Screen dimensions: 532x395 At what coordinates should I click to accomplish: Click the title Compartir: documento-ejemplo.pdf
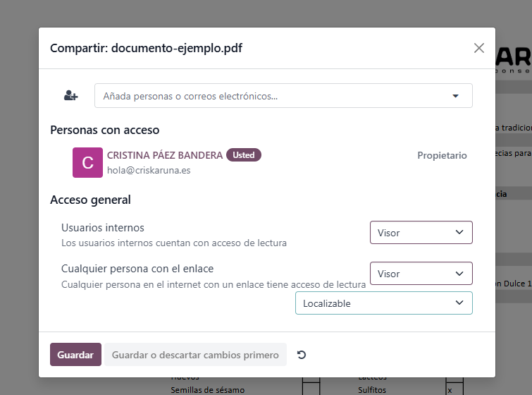pyautogui.click(x=147, y=48)
